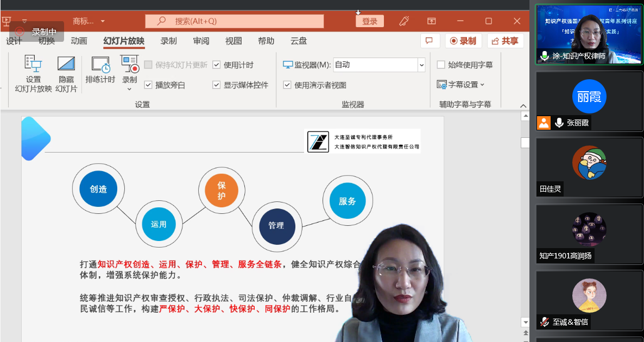Click the 设置幻灯片放映 icon

tap(33, 64)
